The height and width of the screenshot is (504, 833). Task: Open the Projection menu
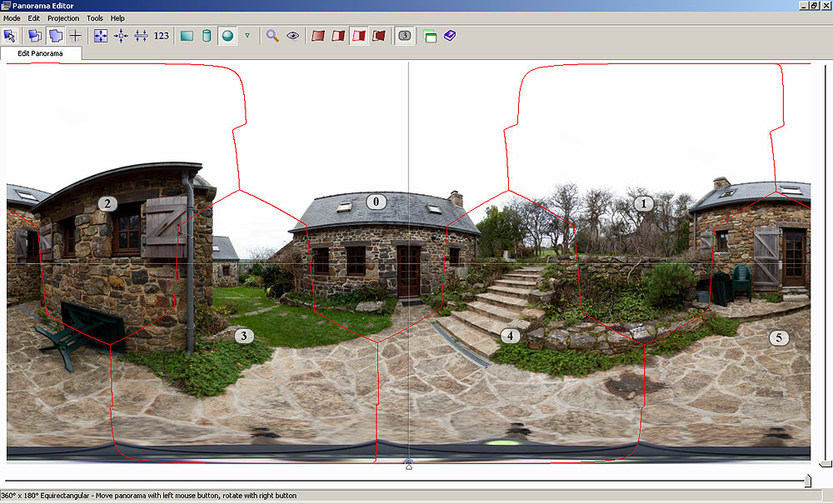pos(63,17)
